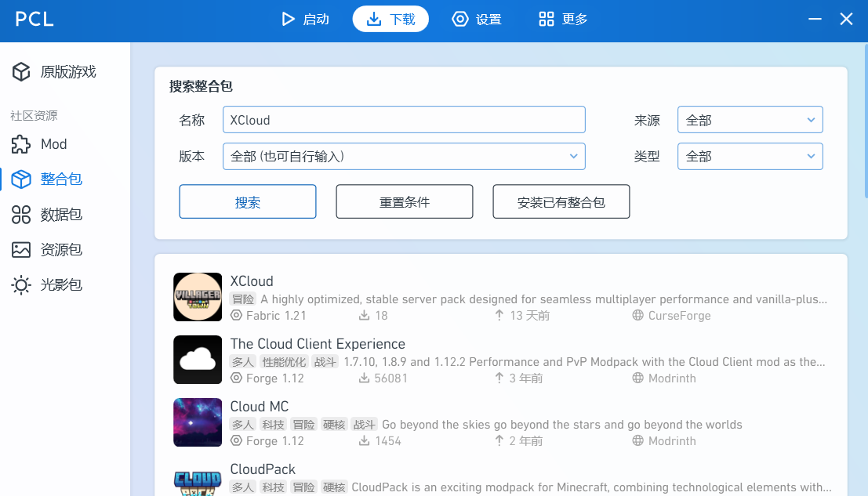Select the 整合包 box icon in the sidebar
Image resolution: width=868 pixels, height=496 pixels.
click(21, 179)
